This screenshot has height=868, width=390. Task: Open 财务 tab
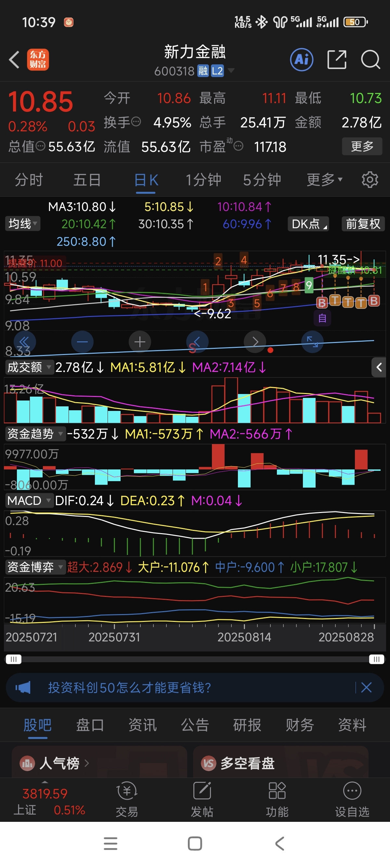(300, 725)
